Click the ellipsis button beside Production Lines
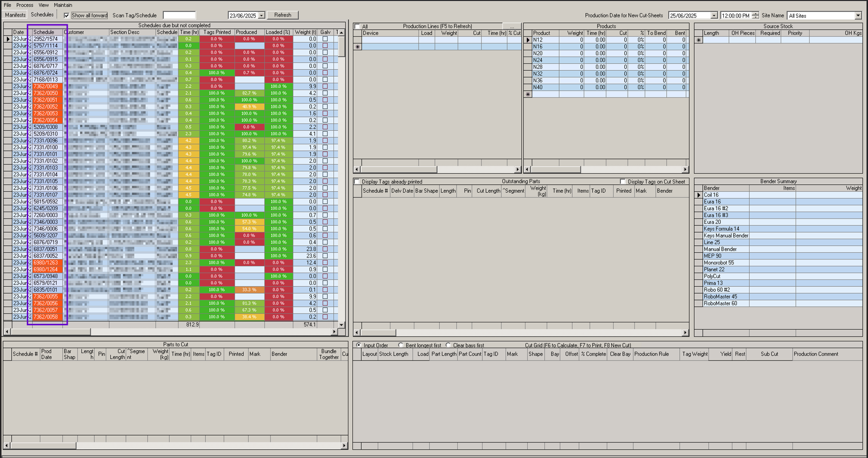This screenshot has height=458, width=868. [x=512, y=26]
